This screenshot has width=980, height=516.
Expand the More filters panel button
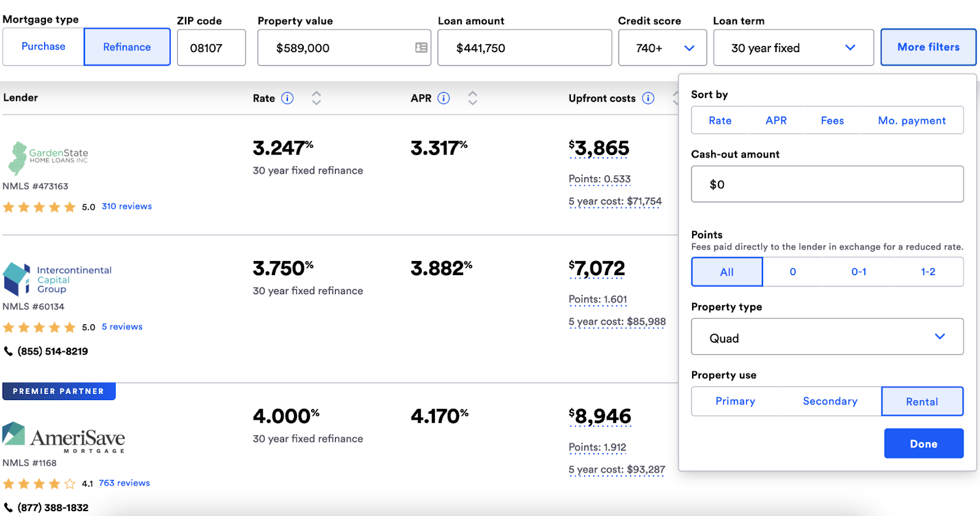pos(929,47)
